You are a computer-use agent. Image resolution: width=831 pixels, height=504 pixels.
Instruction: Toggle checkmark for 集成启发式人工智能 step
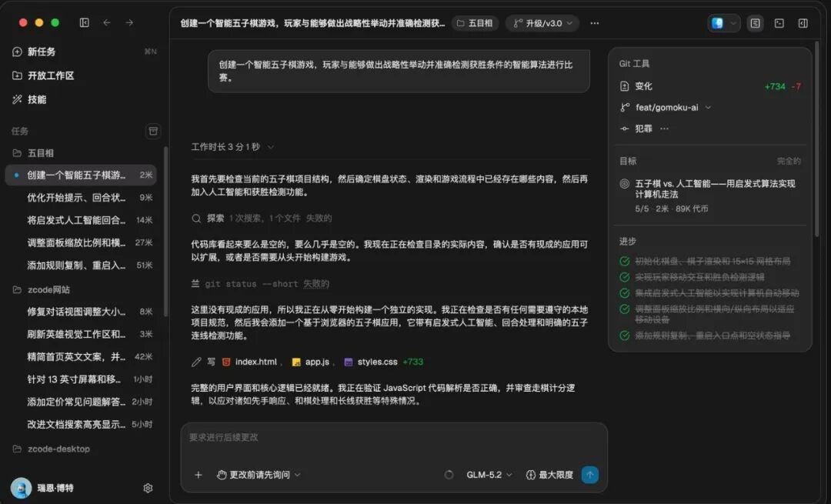coord(624,293)
